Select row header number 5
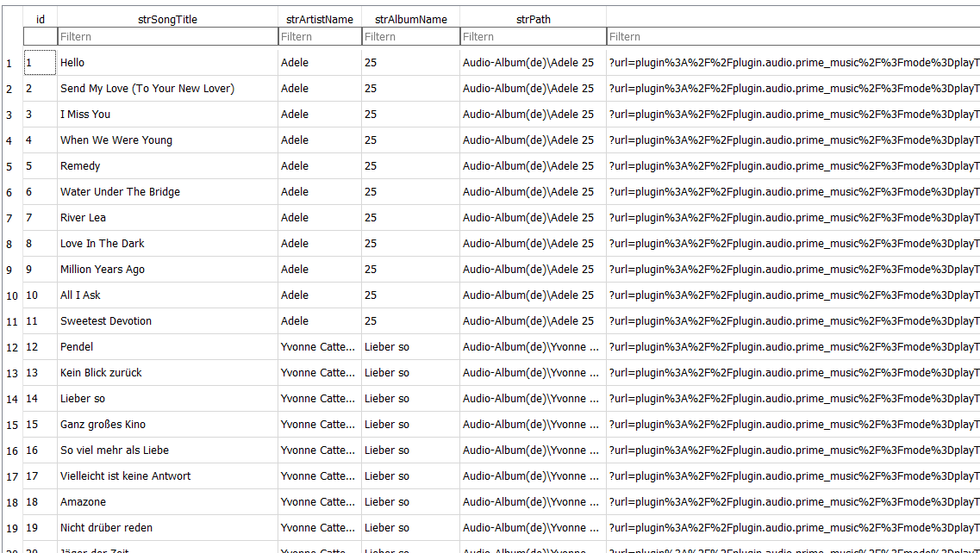The image size is (980, 553). point(12,167)
